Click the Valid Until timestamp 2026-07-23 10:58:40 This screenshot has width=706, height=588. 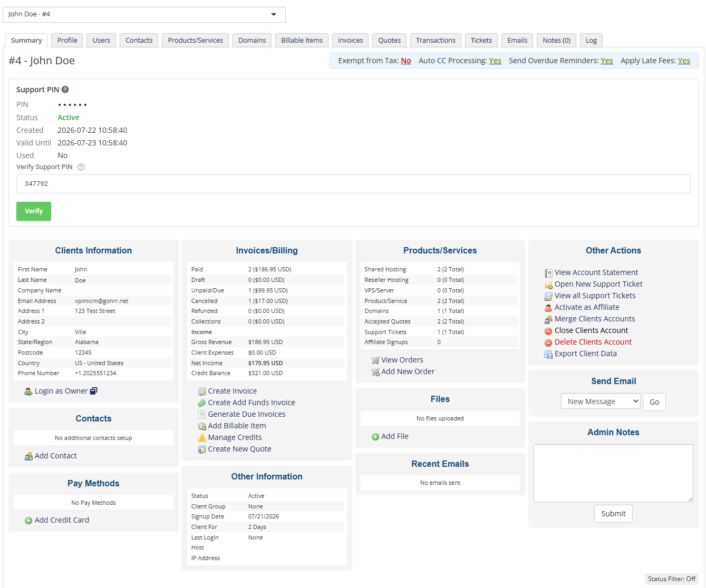tap(92, 143)
